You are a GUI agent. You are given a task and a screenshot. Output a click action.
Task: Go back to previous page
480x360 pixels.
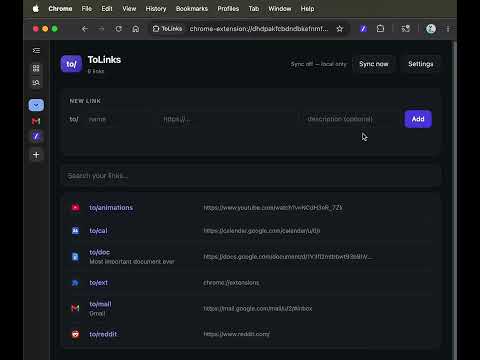click(x=85, y=29)
